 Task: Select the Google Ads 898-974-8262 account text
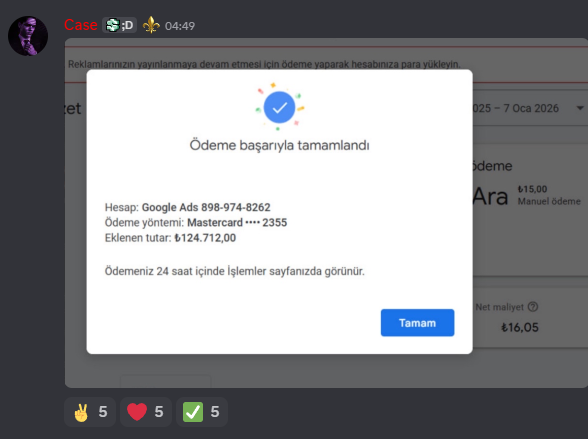[x=206, y=207]
